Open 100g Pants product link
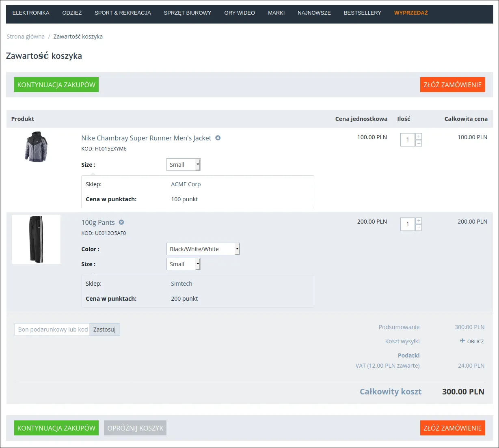Screen dimensions: 499x448 pos(98,222)
